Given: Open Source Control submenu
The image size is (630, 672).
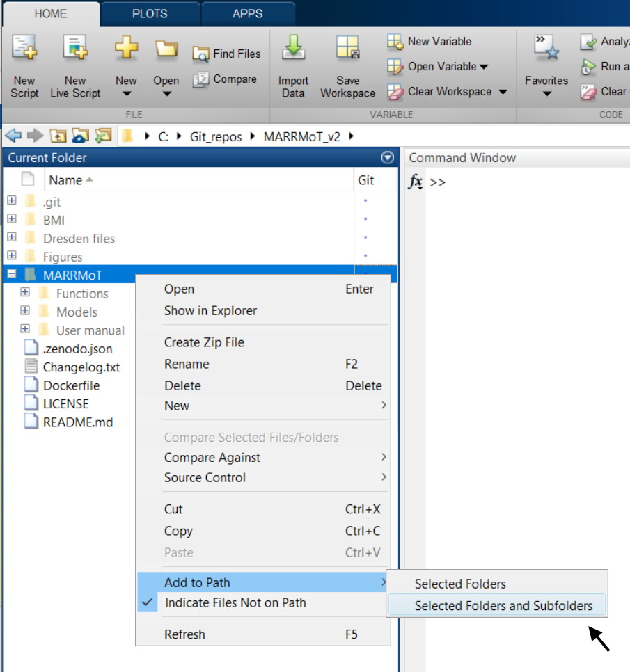Looking at the screenshot, I should pos(263,478).
